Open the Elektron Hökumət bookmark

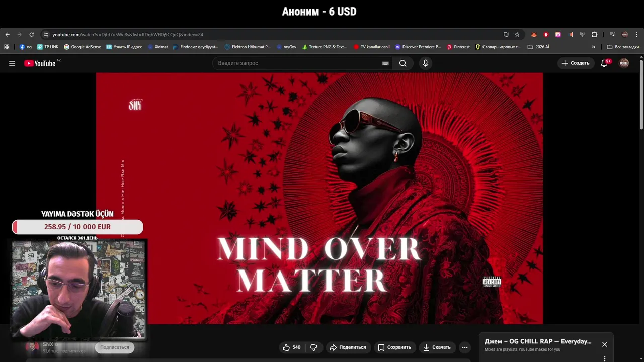[248, 47]
